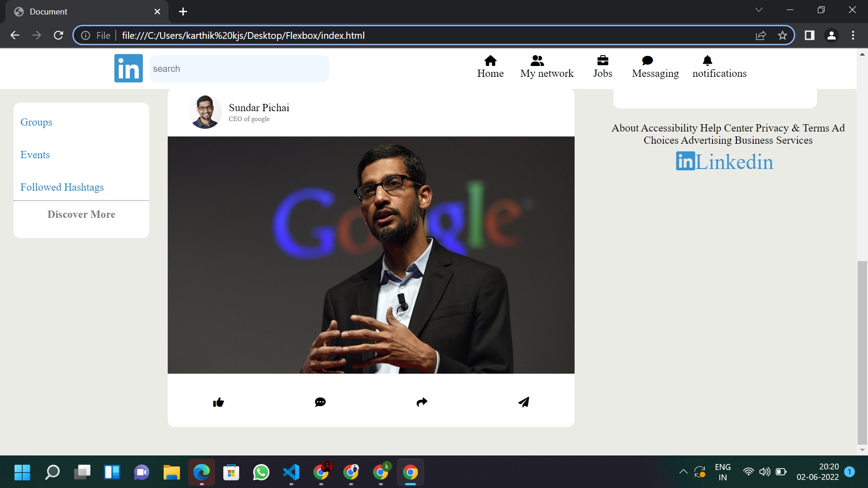Open Sundar Pichai's profile picture
This screenshot has width=868, height=488.
point(205,111)
